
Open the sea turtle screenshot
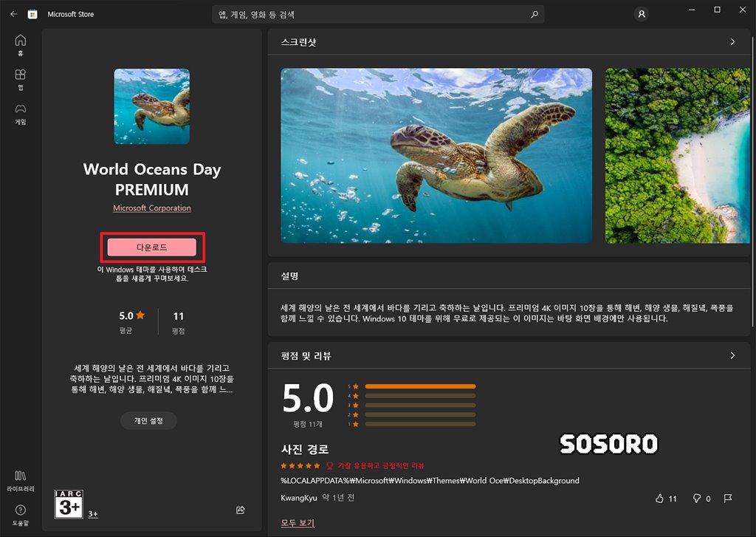pos(436,156)
